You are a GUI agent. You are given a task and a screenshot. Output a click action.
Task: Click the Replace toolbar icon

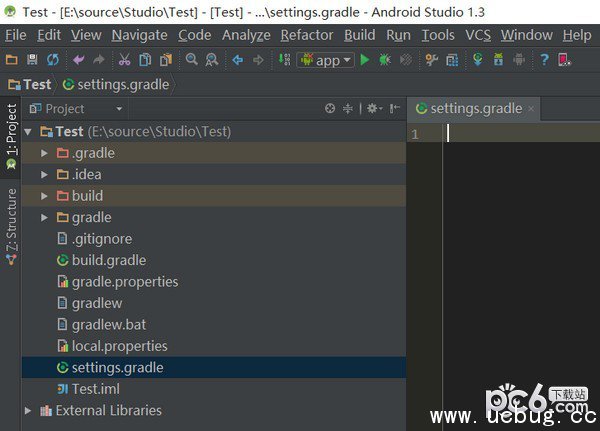(212, 60)
